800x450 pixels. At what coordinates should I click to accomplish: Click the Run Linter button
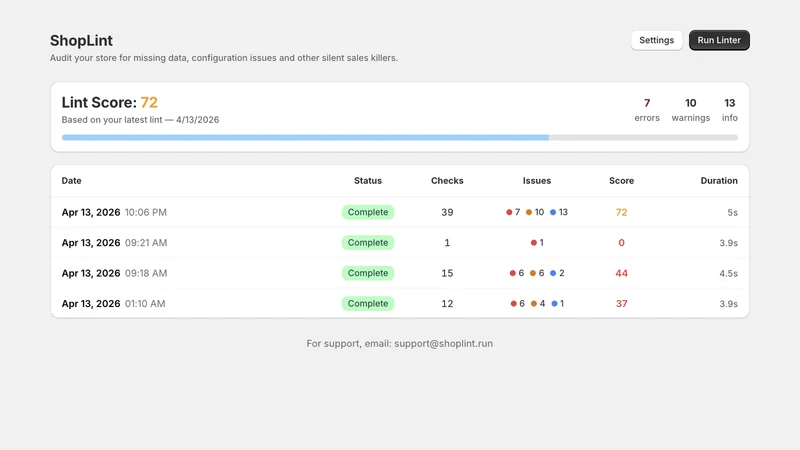click(719, 40)
